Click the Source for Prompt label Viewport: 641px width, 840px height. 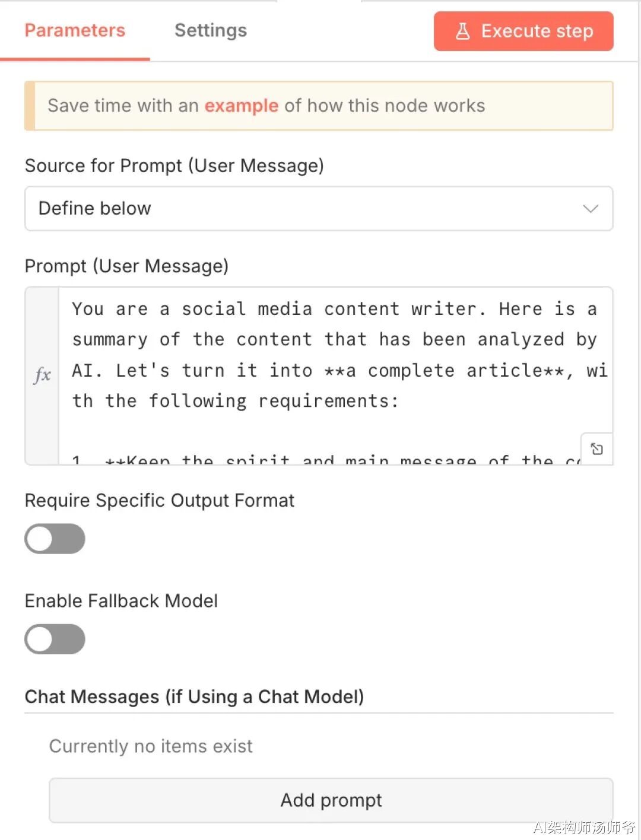174,166
